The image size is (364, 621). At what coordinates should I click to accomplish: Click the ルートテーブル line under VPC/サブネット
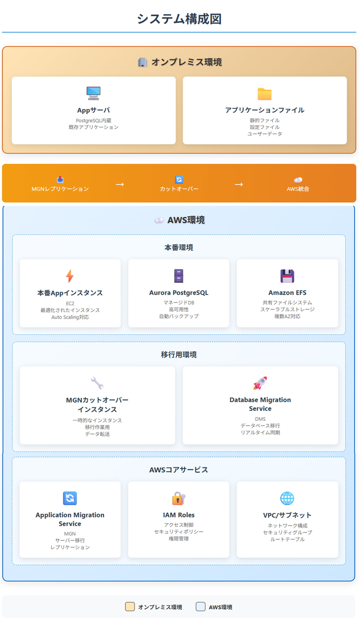(x=287, y=540)
